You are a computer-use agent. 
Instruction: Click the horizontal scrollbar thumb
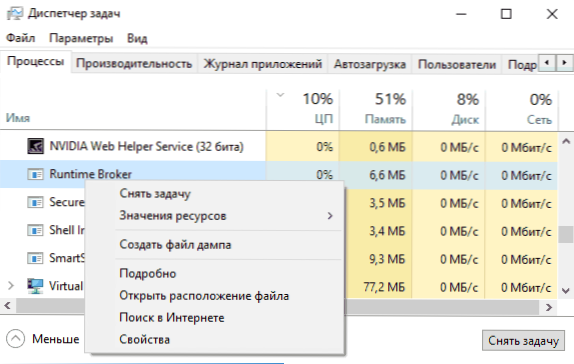point(278,307)
